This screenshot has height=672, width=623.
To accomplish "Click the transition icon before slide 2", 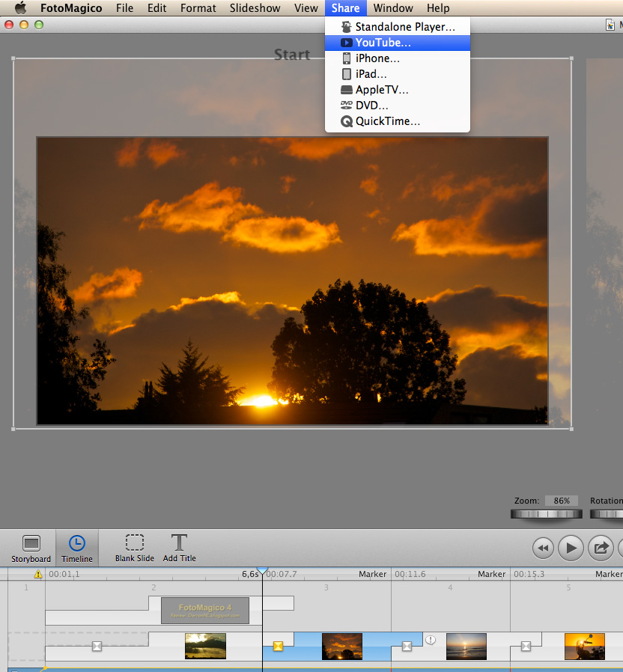I will click(97, 646).
